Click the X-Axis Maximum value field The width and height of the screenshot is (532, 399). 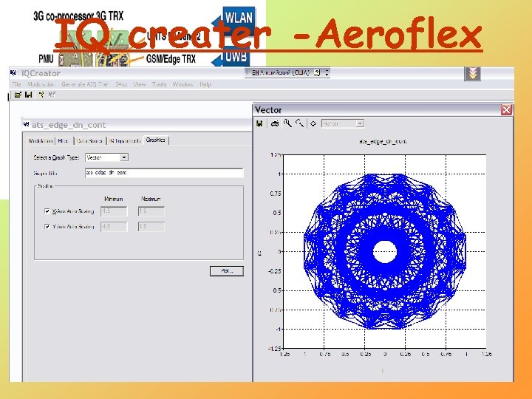[151, 211]
